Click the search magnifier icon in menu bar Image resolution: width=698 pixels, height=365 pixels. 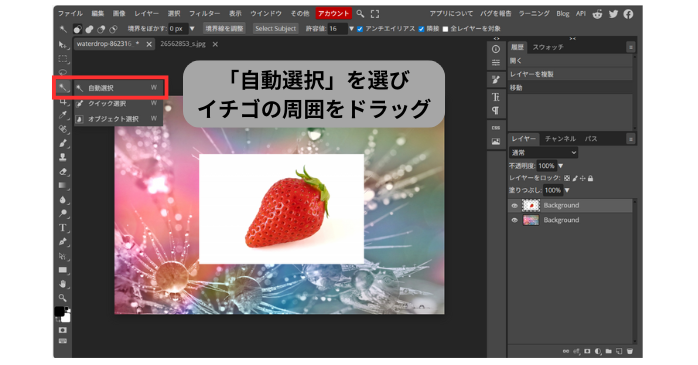pos(360,14)
